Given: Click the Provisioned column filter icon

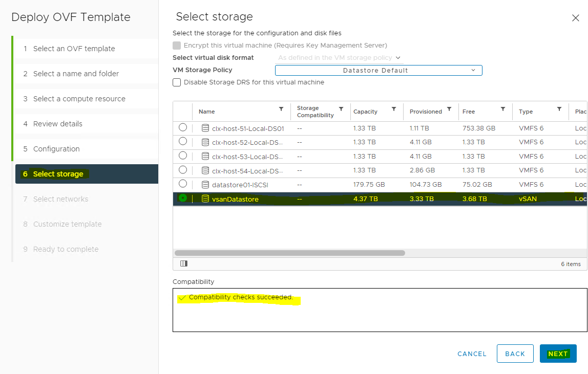Looking at the screenshot, I should 449,109.
